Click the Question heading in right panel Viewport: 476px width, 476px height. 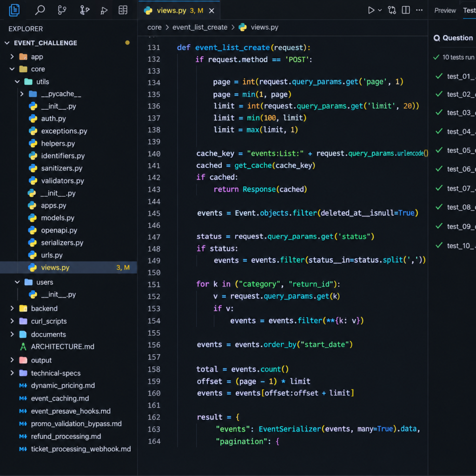[457, 38]
